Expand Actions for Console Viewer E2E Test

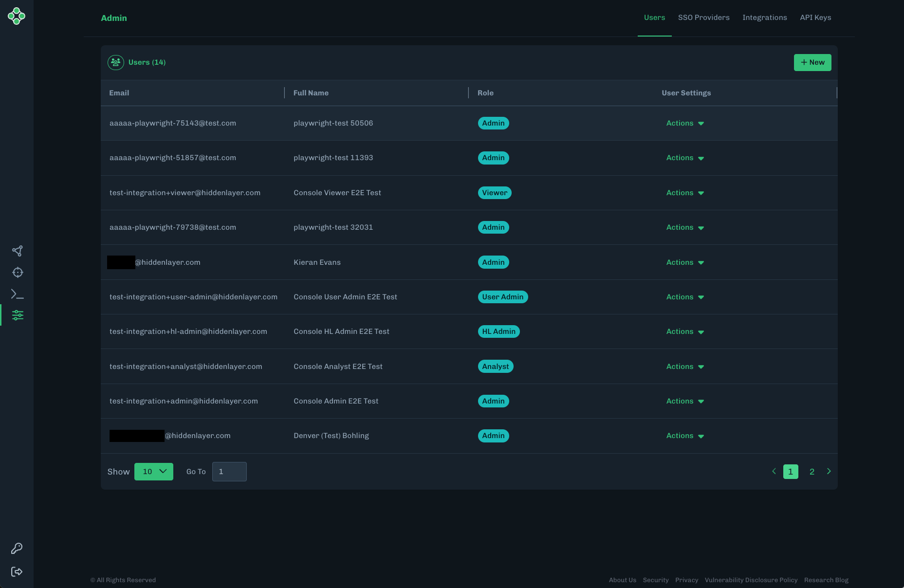click(685, 193)
